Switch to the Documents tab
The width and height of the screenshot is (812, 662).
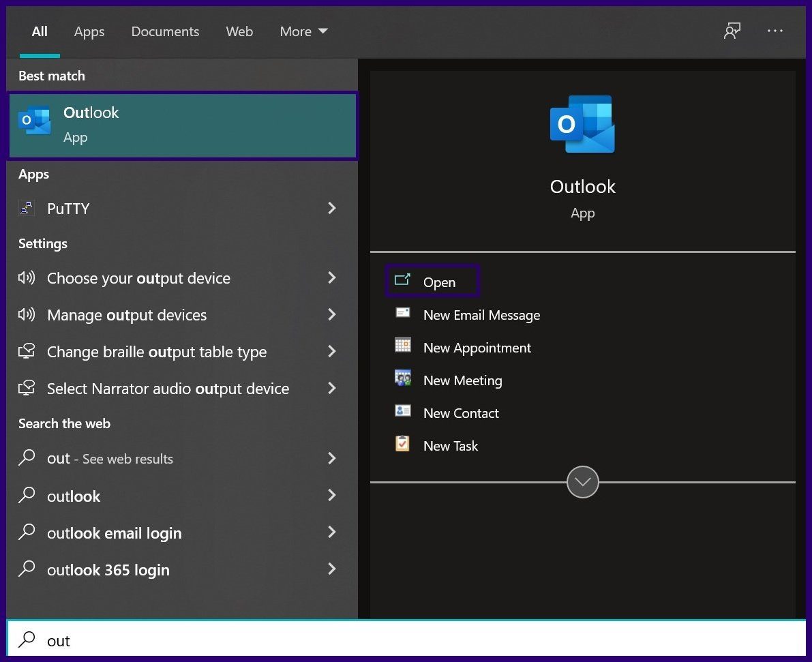click(165, 31)
